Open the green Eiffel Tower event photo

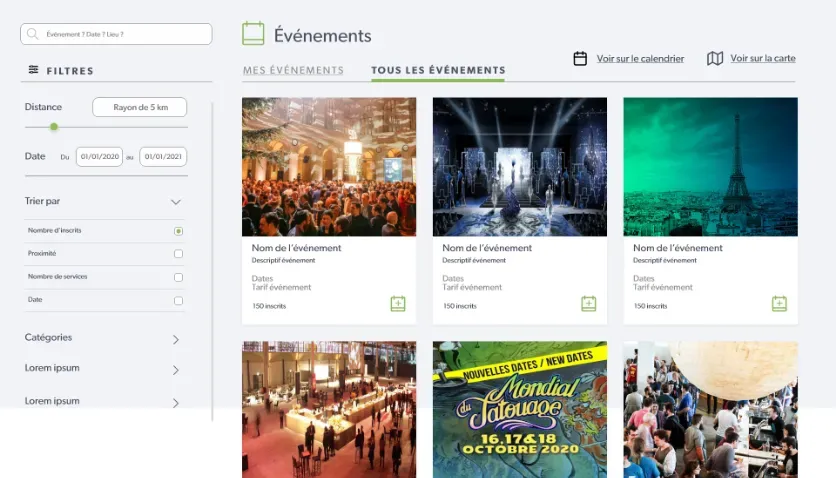point(711,167)
